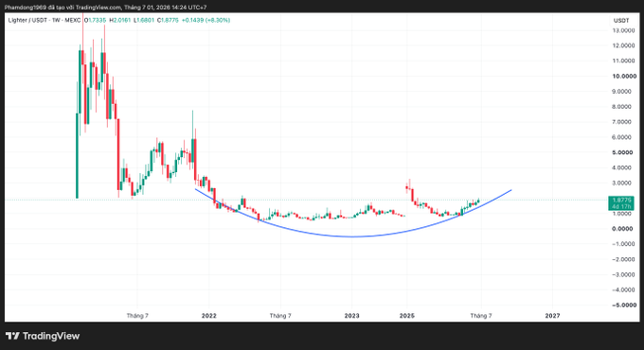The width and height of the screenshot is (644, 350).
Task: Click the TradingView logo at bottom
Action: tap(43, 336)
